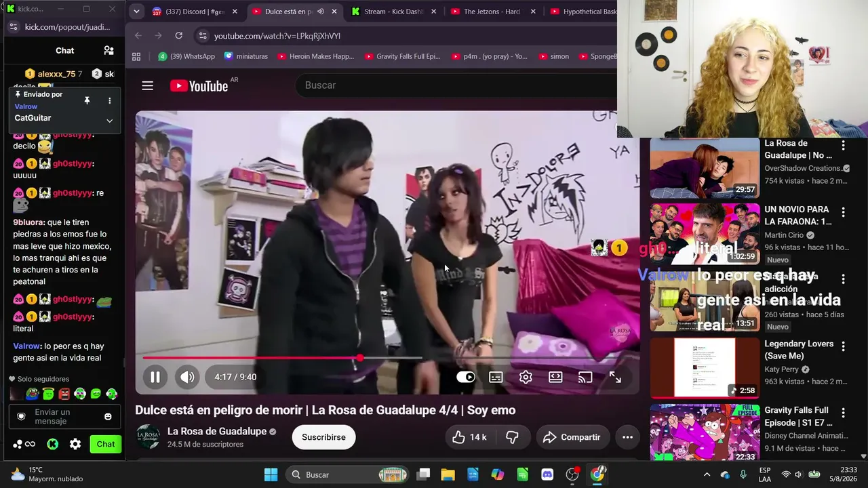
Task: Open File Explorer from the taskbar
Action: click(x=448, y=474)
